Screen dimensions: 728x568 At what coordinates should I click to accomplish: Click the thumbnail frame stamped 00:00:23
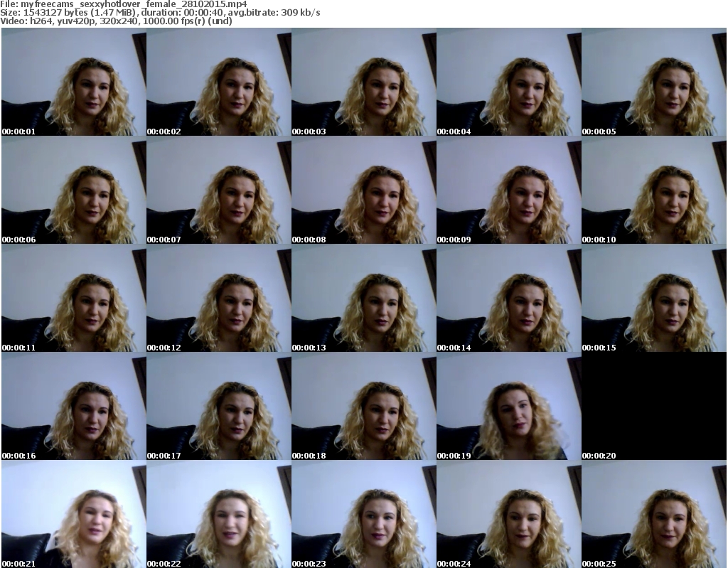363,514
